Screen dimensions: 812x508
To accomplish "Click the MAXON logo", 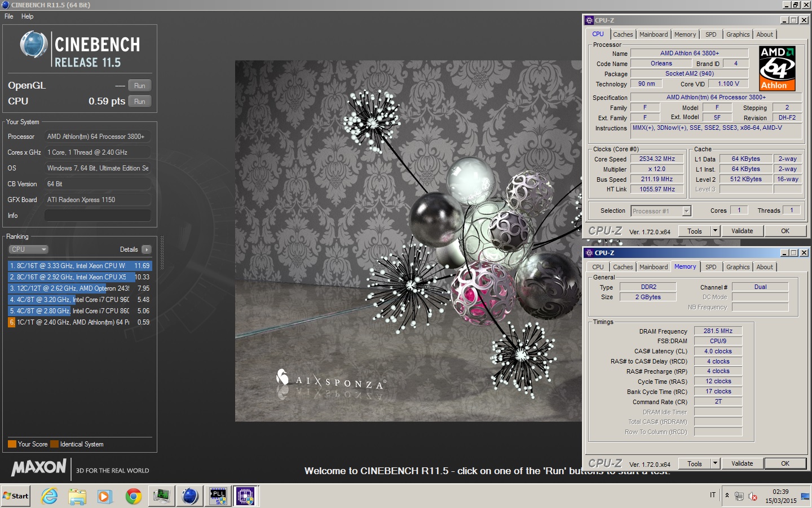I will [x=39, y=467].
